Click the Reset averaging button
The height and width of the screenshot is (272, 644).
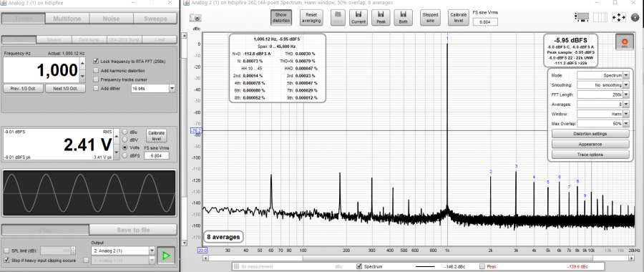[311, 18]
